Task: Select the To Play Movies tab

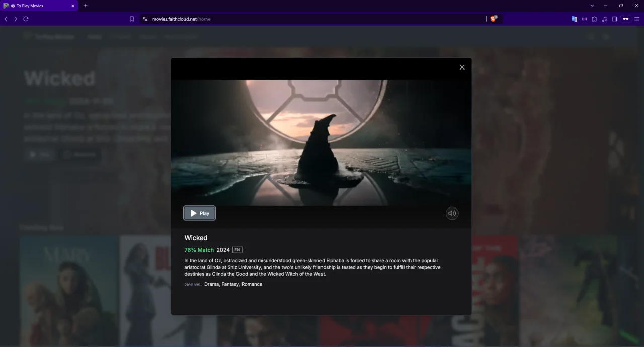Action: click(x=39, y=6)
